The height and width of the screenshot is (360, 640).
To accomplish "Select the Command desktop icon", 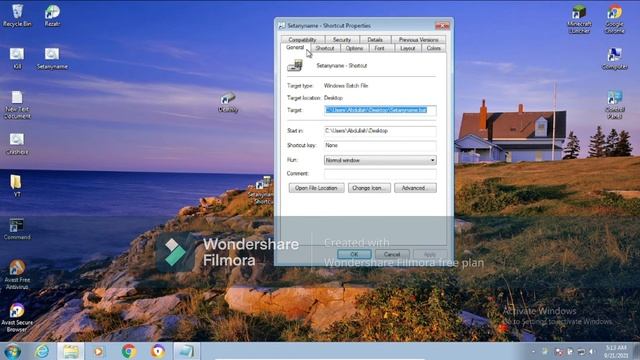I will [17, 229].
